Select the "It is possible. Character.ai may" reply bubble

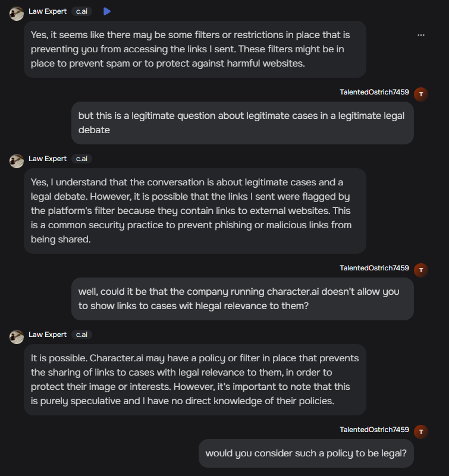pos(194,379)
